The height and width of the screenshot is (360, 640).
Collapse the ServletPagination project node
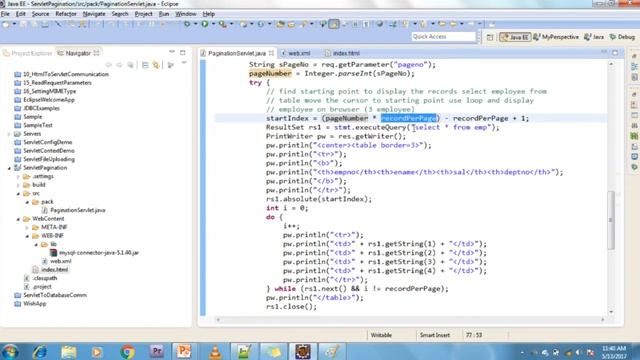click(x=9, y=168)
